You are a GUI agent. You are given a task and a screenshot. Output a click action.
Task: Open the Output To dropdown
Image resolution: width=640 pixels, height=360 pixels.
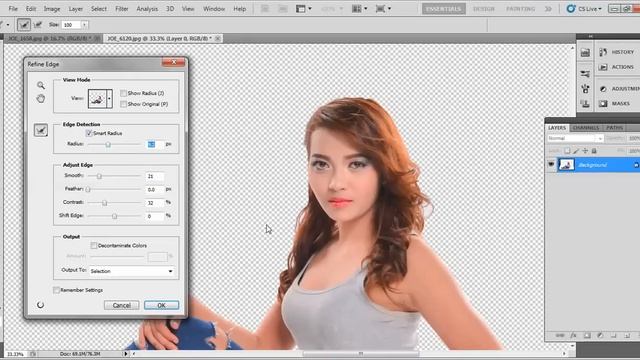coord(131,271)
